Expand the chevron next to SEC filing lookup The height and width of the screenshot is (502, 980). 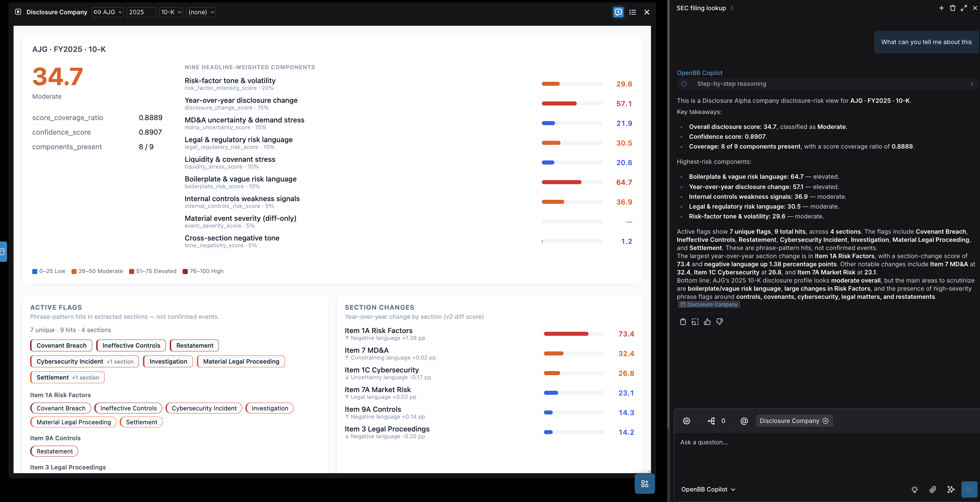click(x=732, y=8)
